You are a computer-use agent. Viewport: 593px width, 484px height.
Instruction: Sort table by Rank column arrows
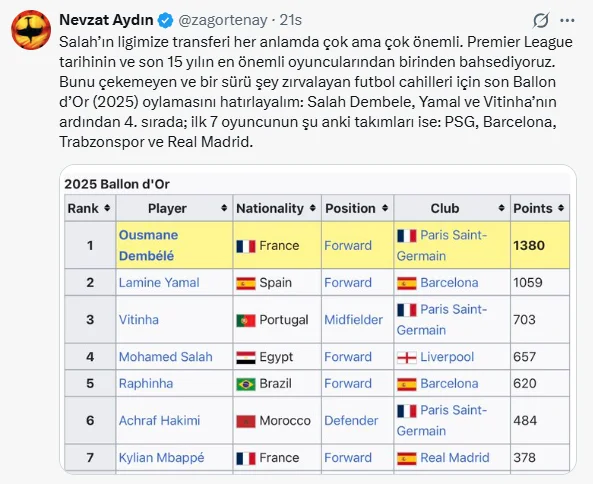point(107,208)
